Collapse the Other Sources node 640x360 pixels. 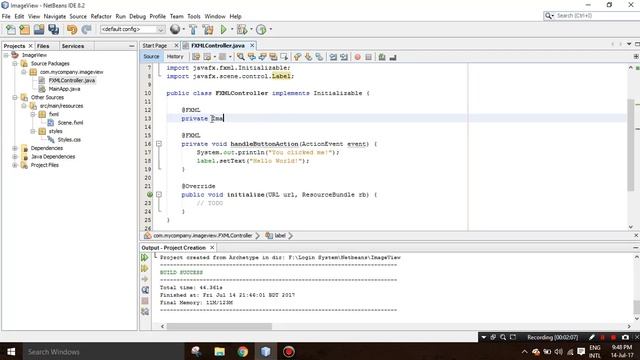pos(15,98)
